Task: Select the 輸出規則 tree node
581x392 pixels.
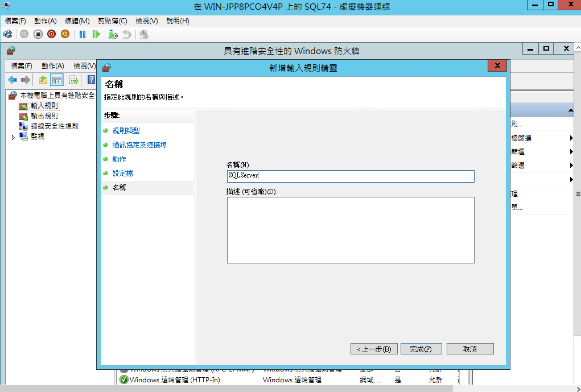Action: coord(44,116)
